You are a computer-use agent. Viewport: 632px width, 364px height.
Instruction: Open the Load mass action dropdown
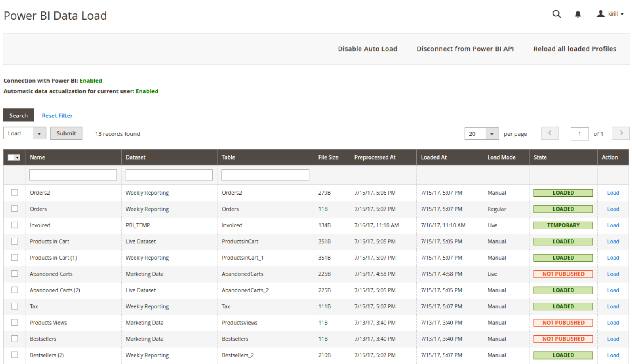[x=25, y=133]
